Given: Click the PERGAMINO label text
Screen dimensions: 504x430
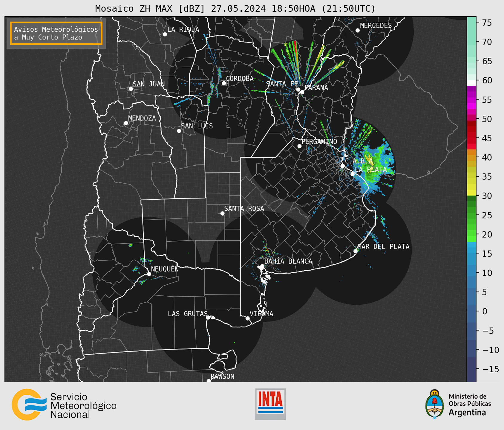Looking at the screenshot, I should tap(319, 141).
